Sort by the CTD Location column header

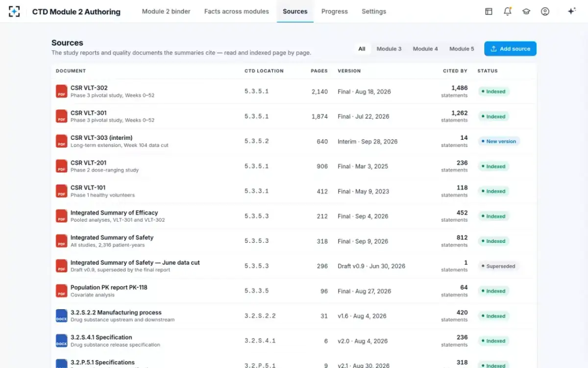[x=264, y=71]
